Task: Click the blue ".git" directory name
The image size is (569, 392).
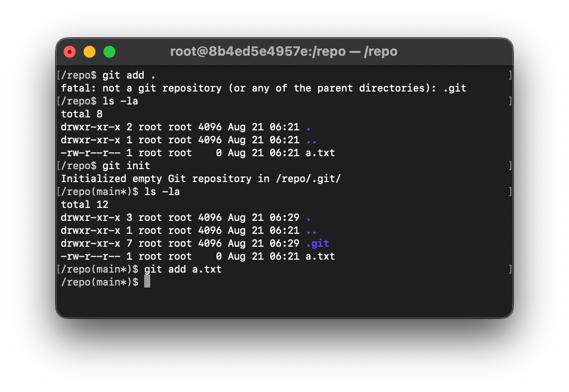Action: [318, 243]
